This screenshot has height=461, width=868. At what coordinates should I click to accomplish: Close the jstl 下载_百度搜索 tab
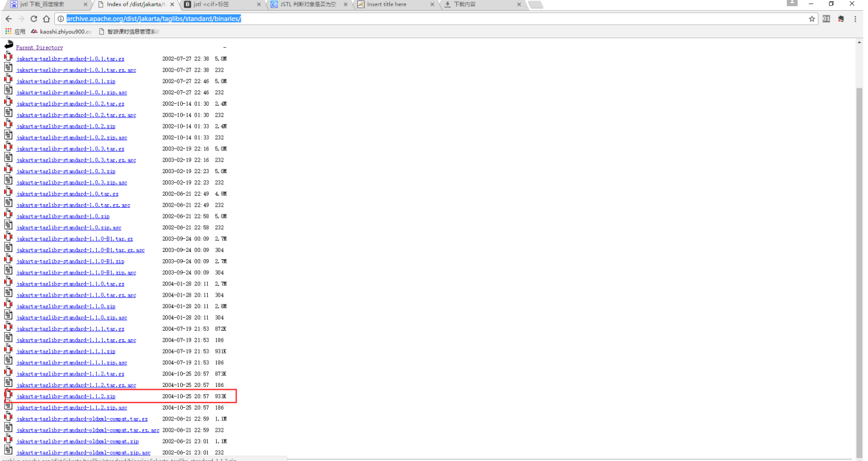(86, 5)
